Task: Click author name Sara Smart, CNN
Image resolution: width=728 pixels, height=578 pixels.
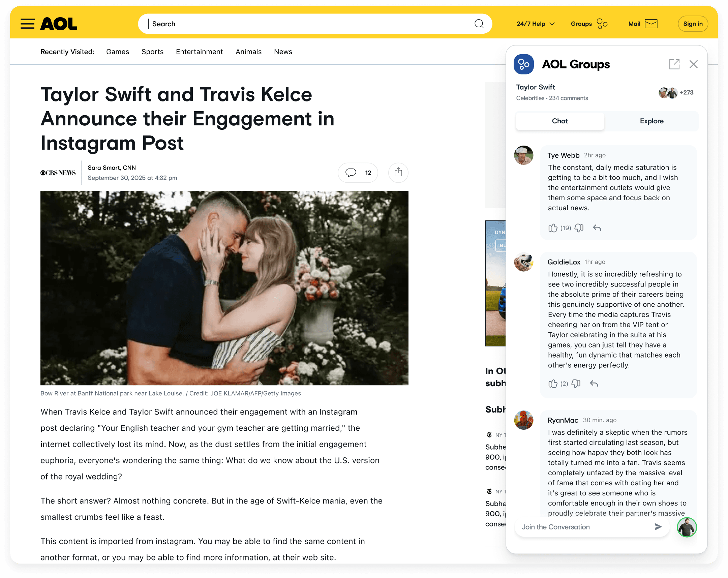Action: [x=112, y=168]
